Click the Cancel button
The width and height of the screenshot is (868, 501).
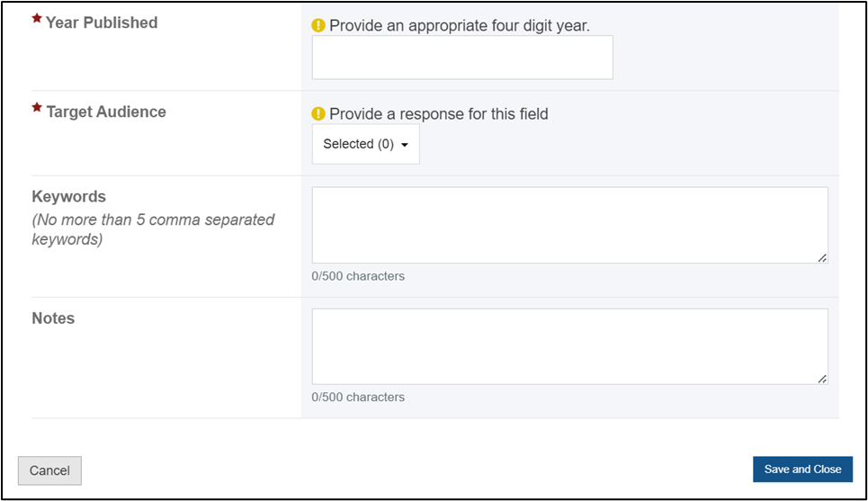(49, 470)
